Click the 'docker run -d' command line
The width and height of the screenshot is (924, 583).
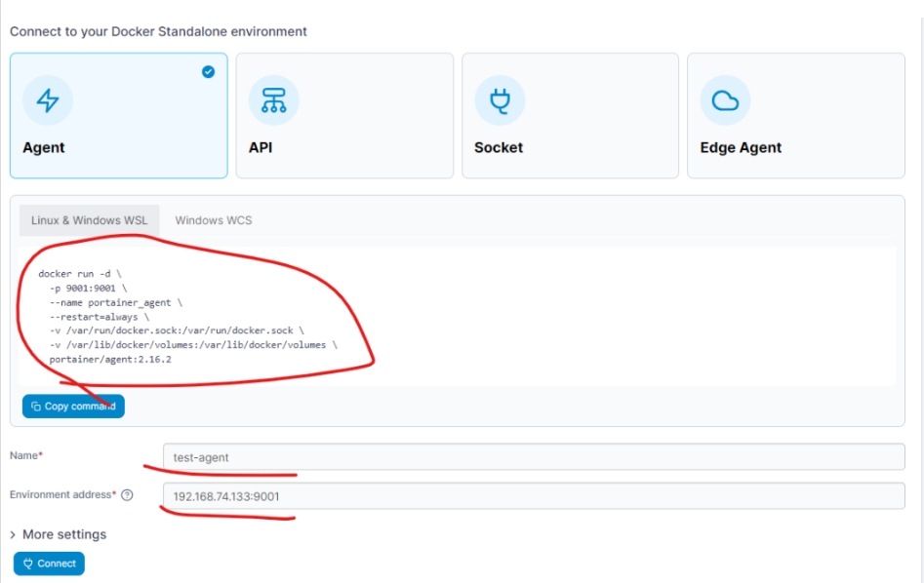[x=80, y=274]
